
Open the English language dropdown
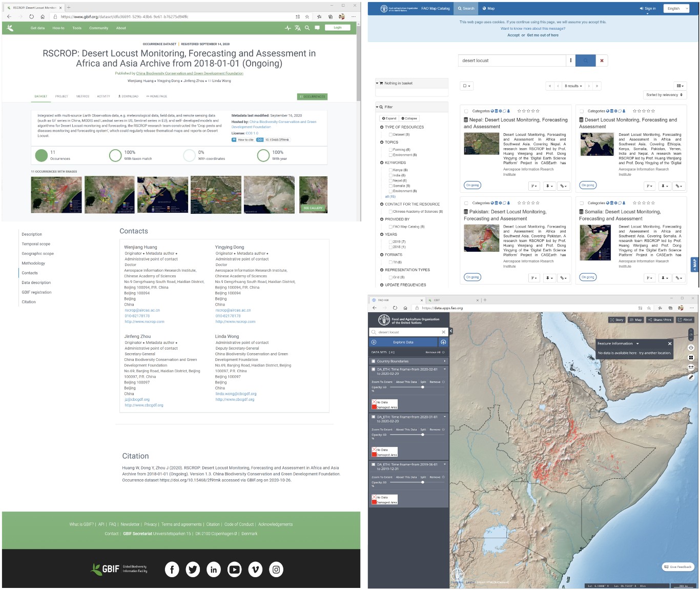tap(676, 9)
